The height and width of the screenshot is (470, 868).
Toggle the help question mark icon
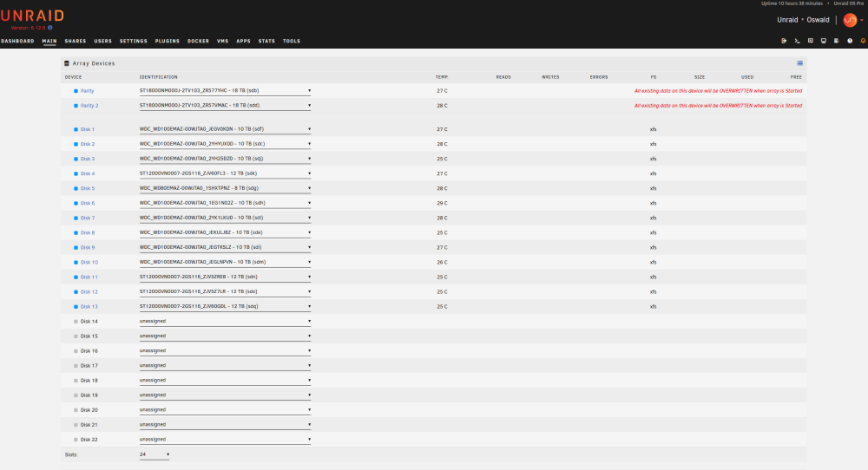pos(850,41)
